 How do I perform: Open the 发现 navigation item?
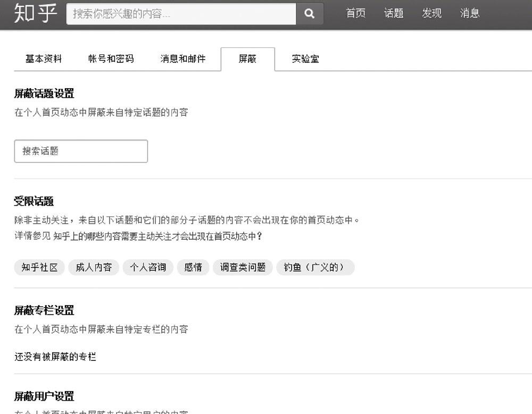[431, 13]
